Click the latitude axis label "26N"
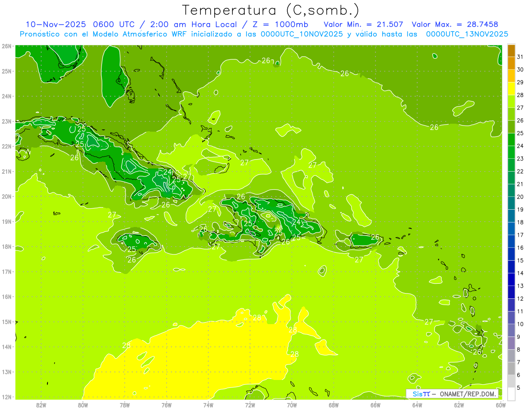The height and width of the screenshot is (411, 532). (x=7, y=46)
